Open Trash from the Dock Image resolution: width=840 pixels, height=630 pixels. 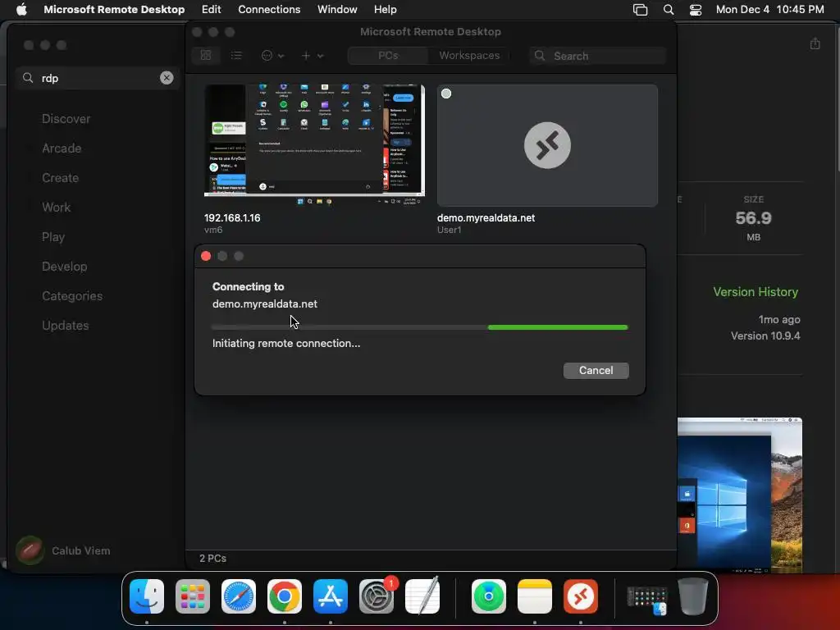tap(692, 596)
